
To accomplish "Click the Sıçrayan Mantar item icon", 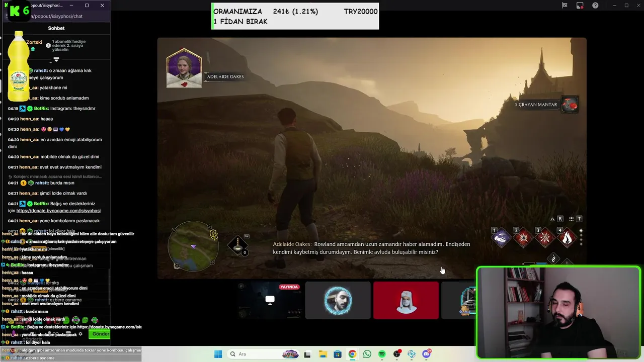I will point(570,105).
